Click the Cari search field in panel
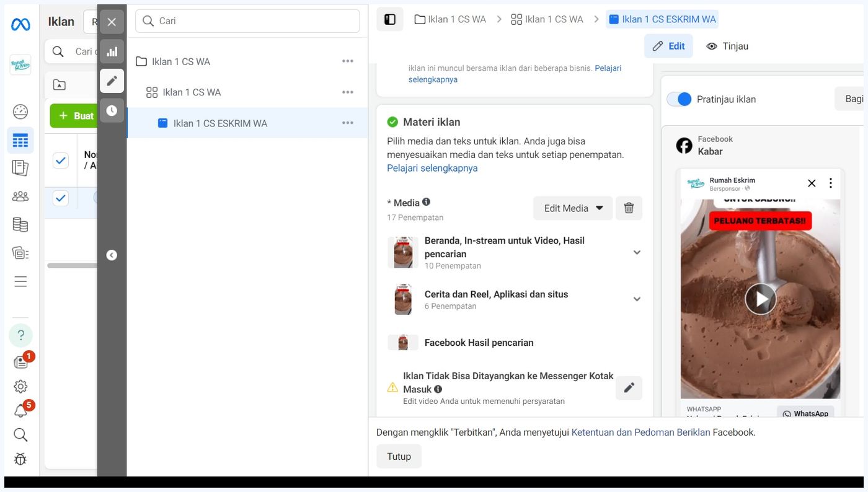Image resolution: width=868 pixels, height=492 pixels. [x=247, y=20]
